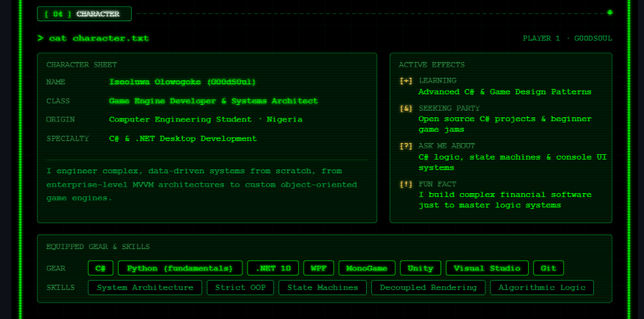Click the Strict OOP skill tag

point(240,288)
